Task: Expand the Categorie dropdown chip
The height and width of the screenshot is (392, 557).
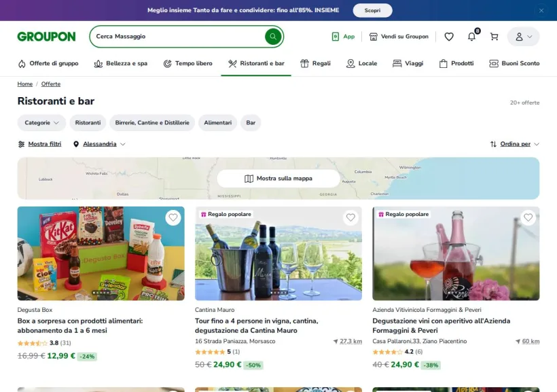Action: pyautogui.click(x=41, y=122)
